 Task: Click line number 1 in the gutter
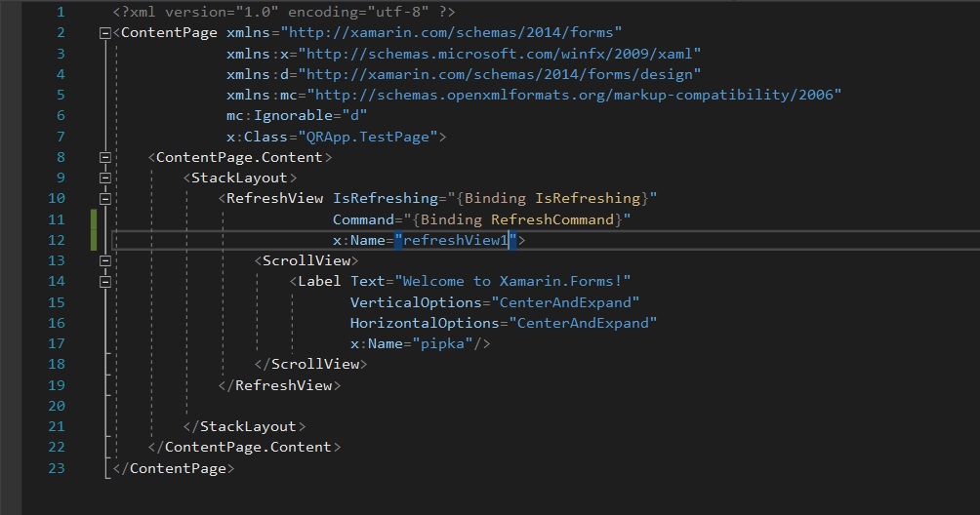pyautogui.click(x=61, y=12)
